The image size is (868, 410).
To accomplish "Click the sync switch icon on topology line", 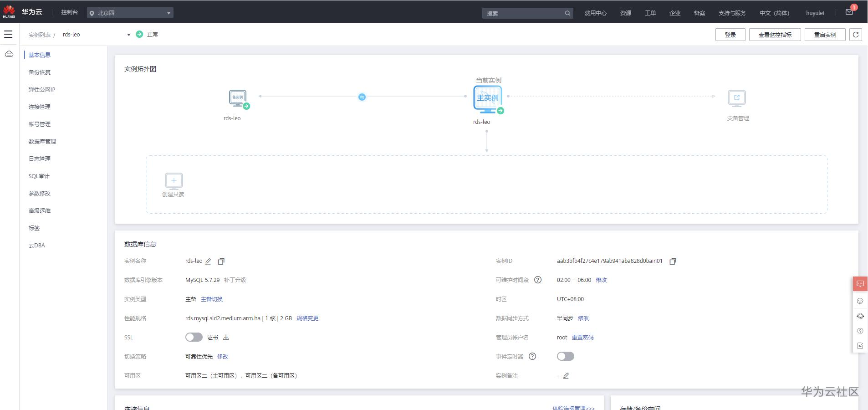I will (x=362, y=97).
